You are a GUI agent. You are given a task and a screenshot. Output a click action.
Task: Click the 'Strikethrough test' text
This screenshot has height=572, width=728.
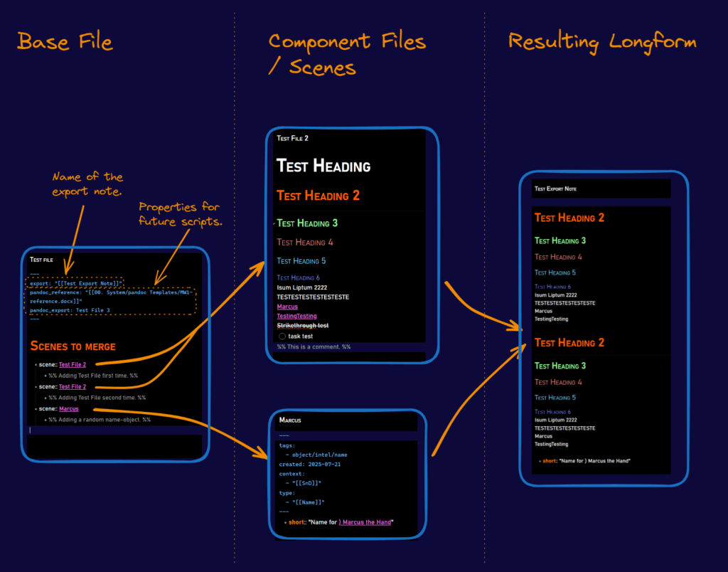[x=302, y=325]
